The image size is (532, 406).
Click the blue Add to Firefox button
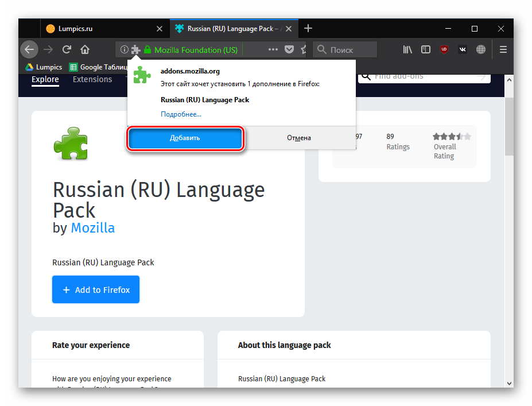pyautogui.click(x=96, y=290)
